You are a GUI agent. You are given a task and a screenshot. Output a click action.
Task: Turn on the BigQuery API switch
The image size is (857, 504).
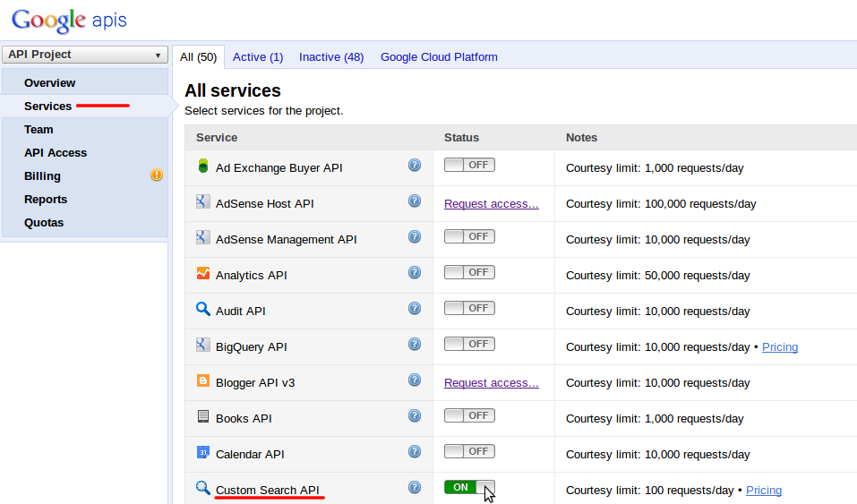click(469, 344)
